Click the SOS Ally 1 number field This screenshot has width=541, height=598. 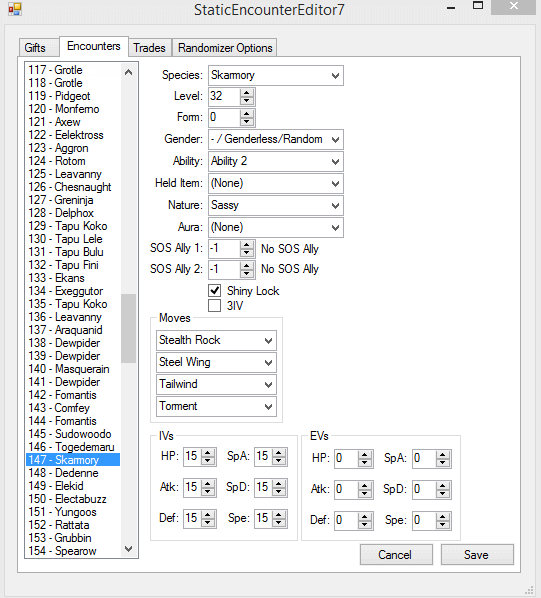click(x=225, y=249)
